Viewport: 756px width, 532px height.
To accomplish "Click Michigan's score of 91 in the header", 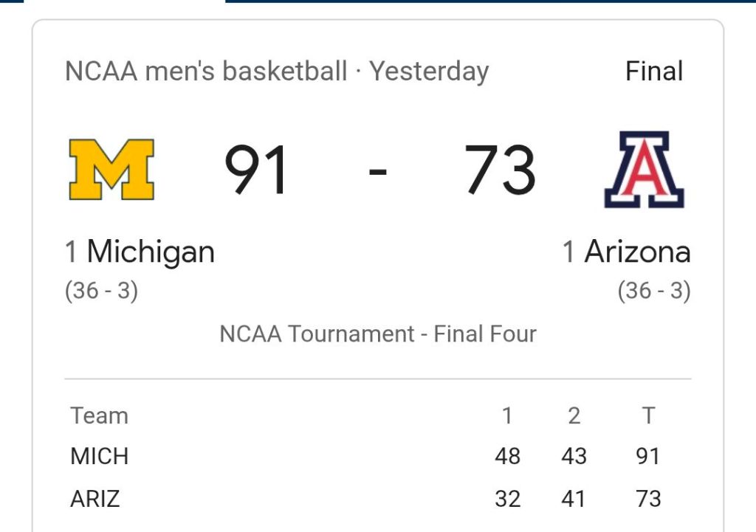I will coord(257,170).
